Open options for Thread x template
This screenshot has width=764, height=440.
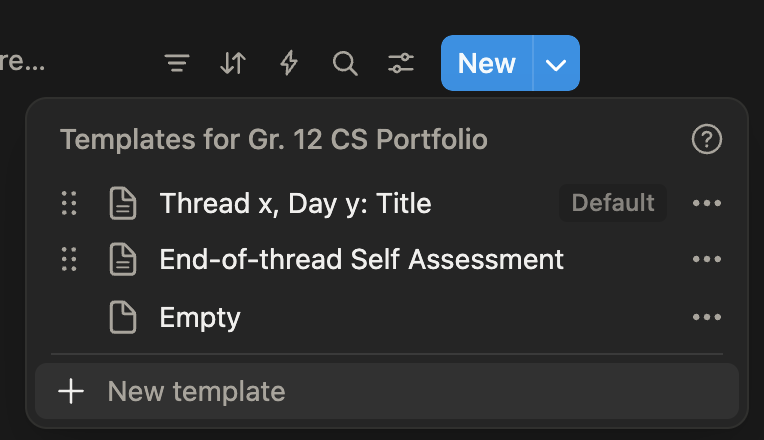(706, 204)
